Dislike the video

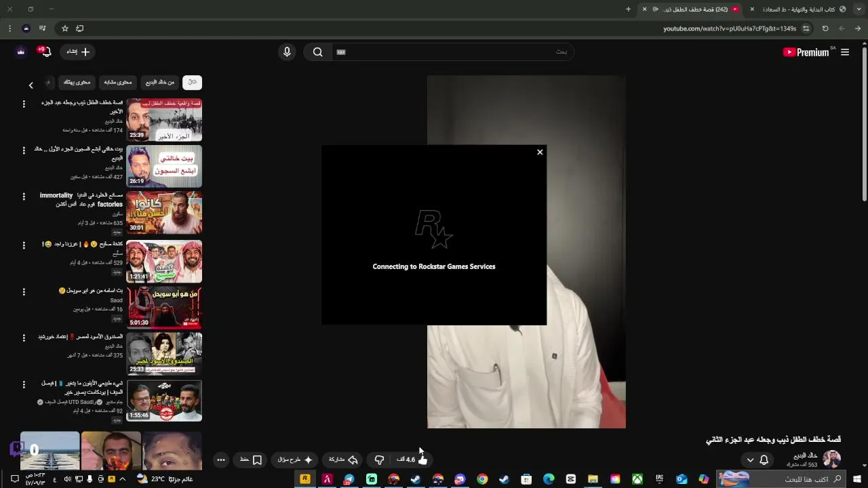(x=379, y=460)
